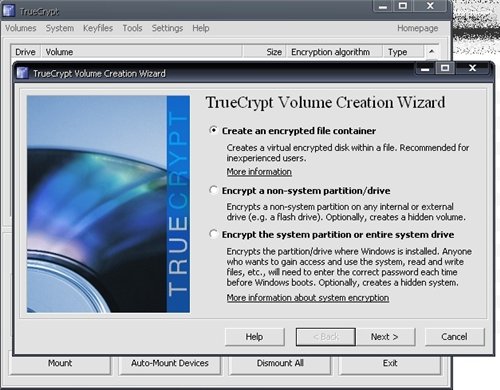
Task: Maximize the Volume Creation Wizard window
Action: (x=445, y=68)
